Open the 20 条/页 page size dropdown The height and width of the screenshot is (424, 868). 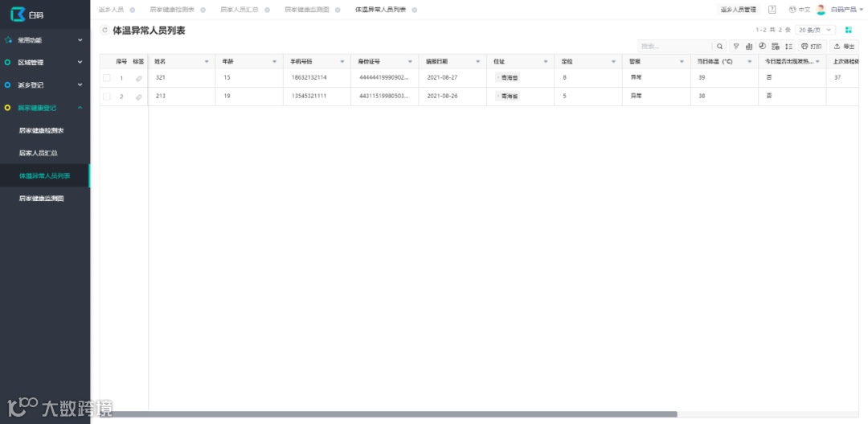tap(816, 30)
